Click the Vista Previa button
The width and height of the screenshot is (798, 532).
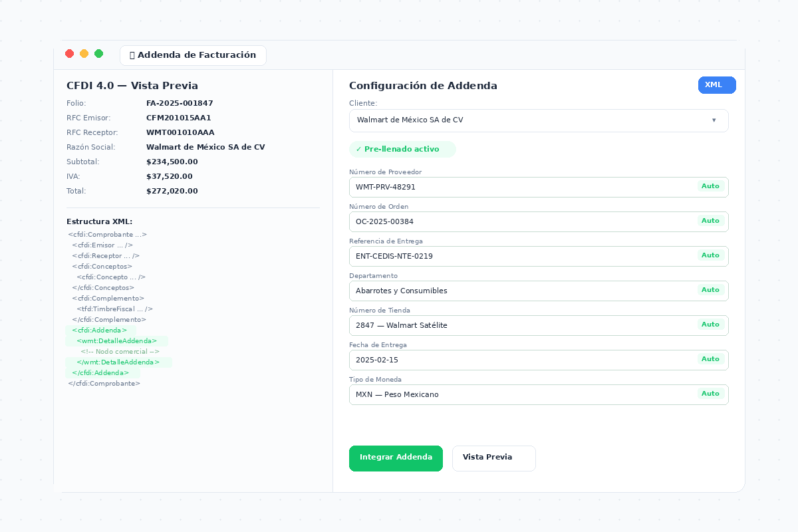pos(494,458)
